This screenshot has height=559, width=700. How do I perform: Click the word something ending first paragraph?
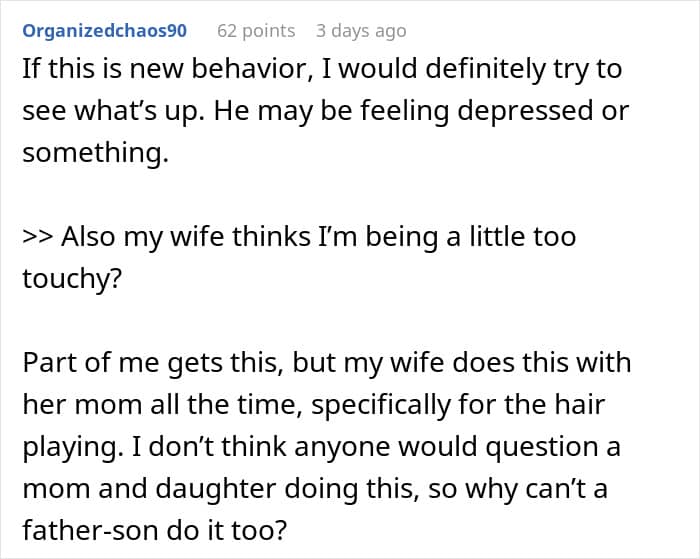coord(95,153)
